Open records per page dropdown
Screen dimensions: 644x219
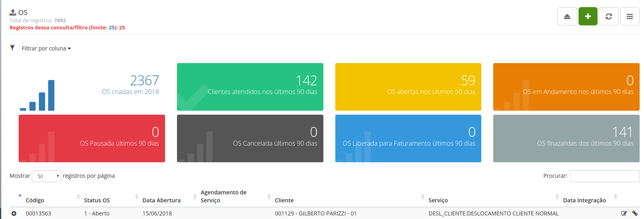(46, 176)
